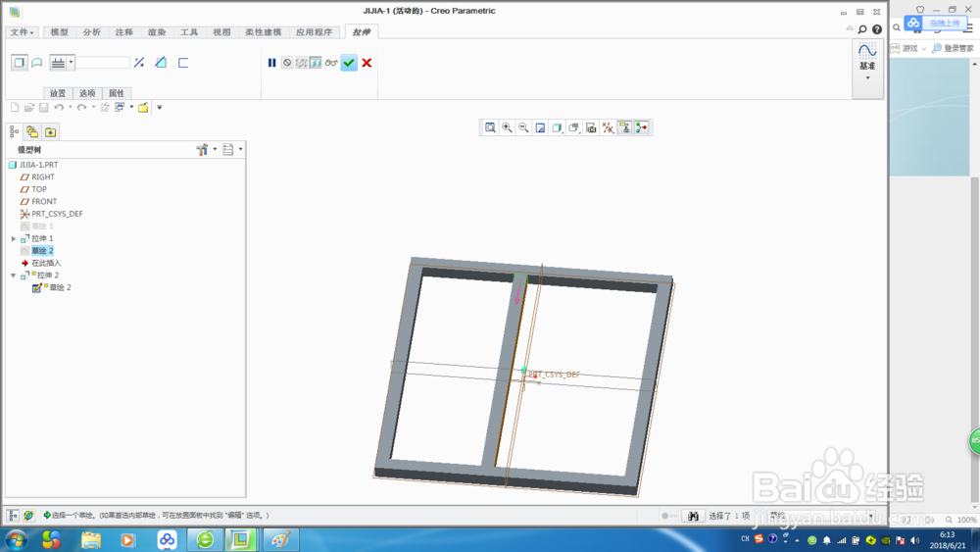Toggle the annotation display icon

point(624,128)
